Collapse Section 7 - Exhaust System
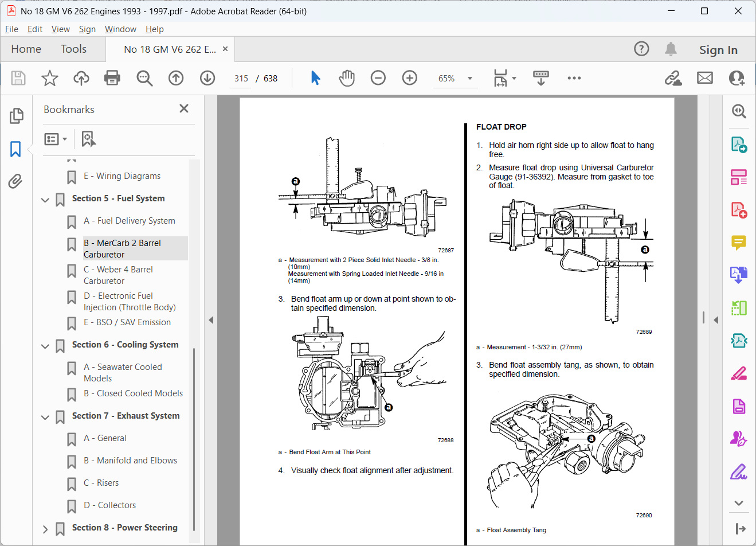The width and height of the screenshot is (756, 546). point(45,418)
